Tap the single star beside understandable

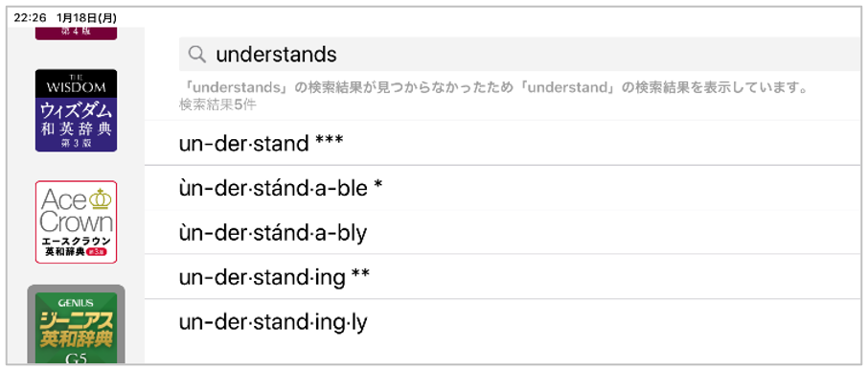click(378, 188)
